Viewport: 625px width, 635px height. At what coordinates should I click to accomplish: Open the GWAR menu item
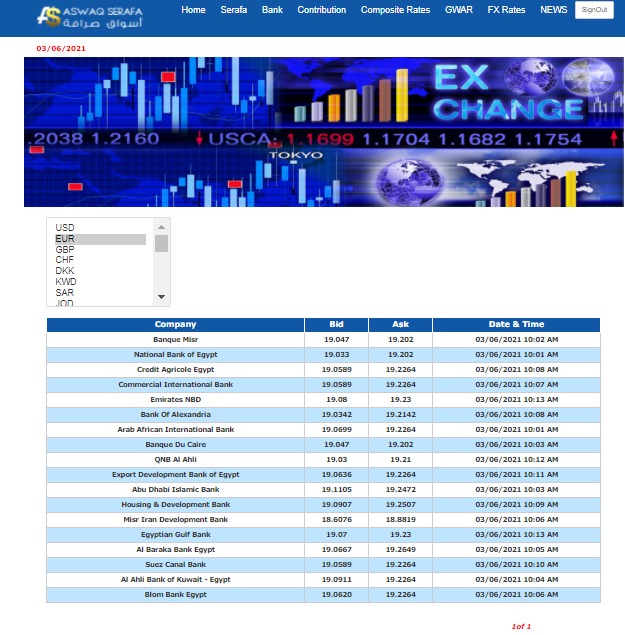click(459, 10)
